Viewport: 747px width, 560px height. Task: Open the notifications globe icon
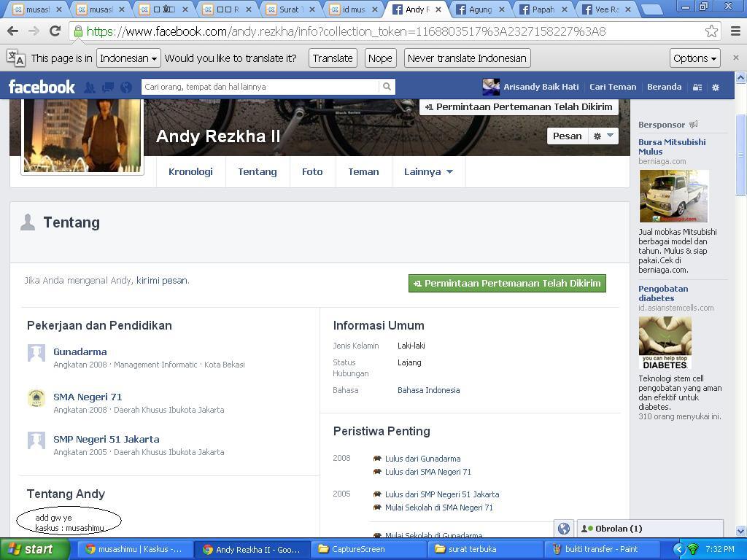[x=126, y=87]
